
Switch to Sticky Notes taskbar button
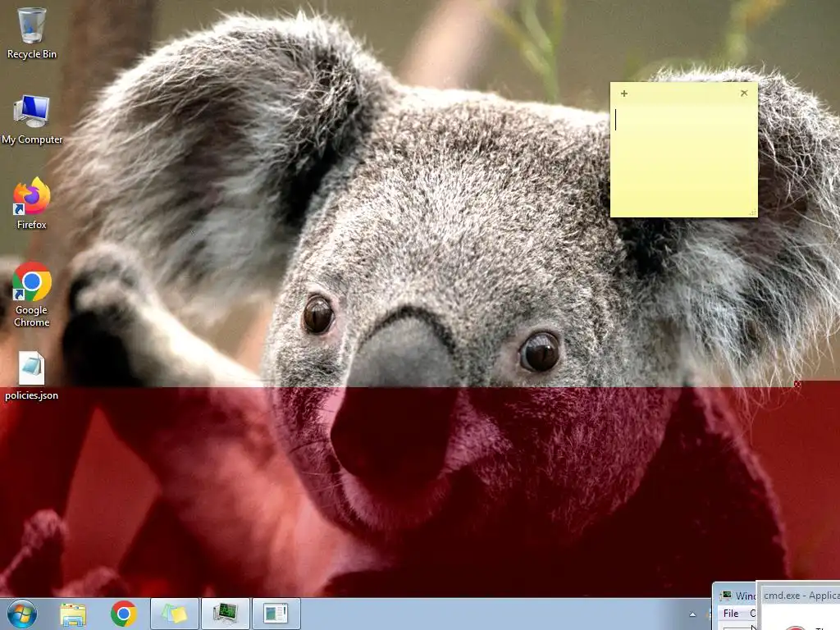175,614
